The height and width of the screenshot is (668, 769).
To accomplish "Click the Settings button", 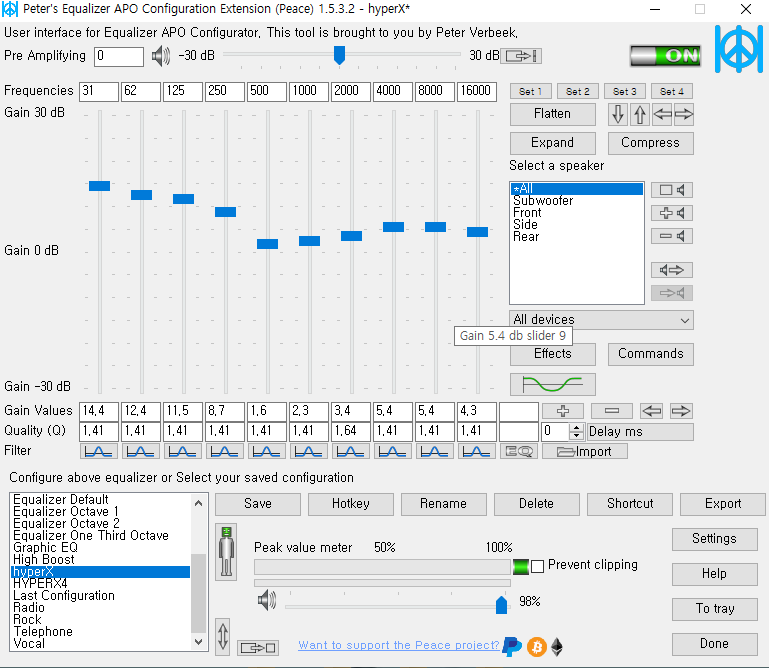I will point(715,539).
